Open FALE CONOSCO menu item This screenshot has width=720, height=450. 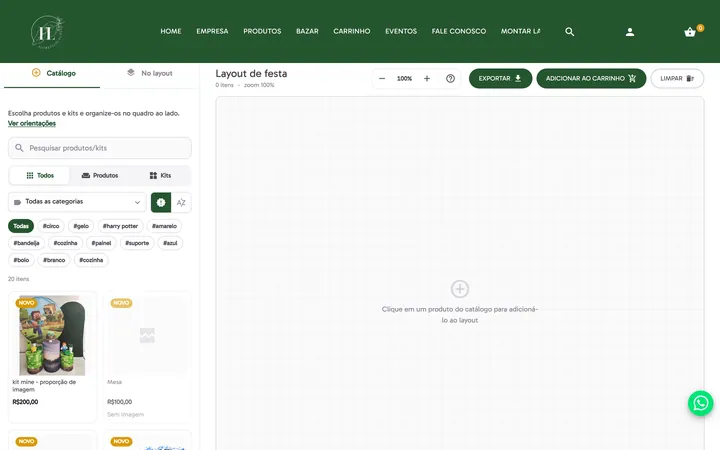[459, 31]
